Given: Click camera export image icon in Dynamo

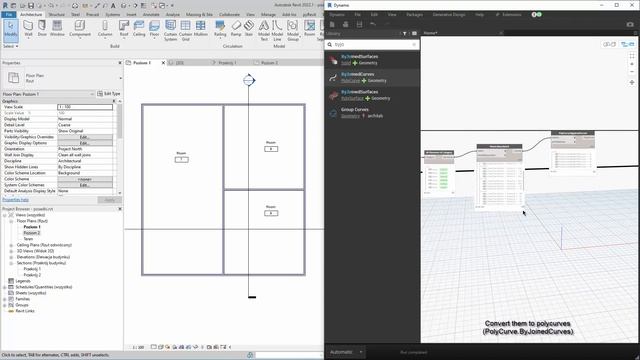Looking at the screenshot, I should point(630,24).
